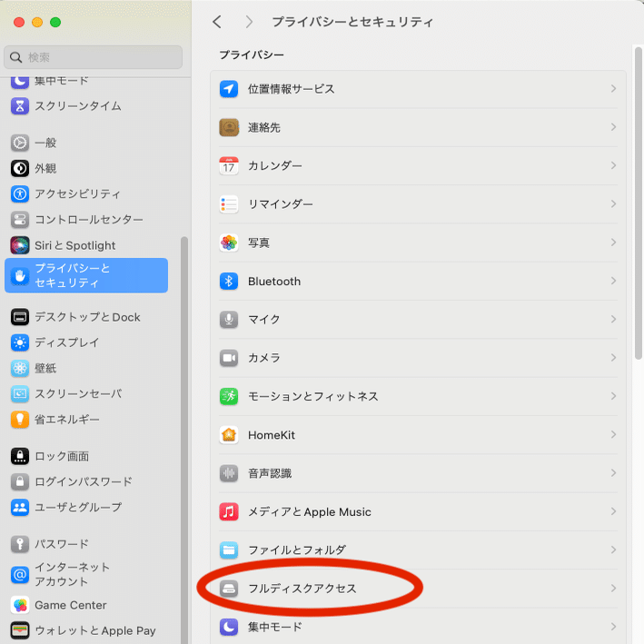Screen dimensions: 644x644
Task: Click the search magnifier icon
Action: [15, 57]
